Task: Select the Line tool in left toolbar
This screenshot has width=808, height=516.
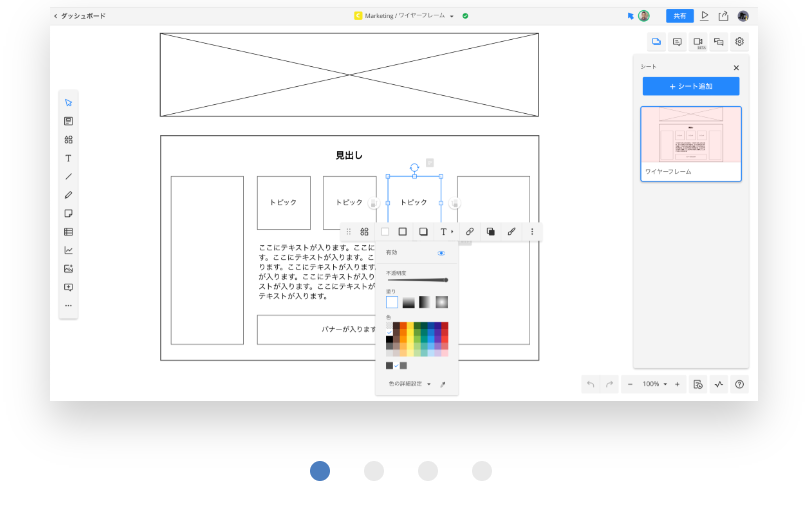Action: coord(69,177)
